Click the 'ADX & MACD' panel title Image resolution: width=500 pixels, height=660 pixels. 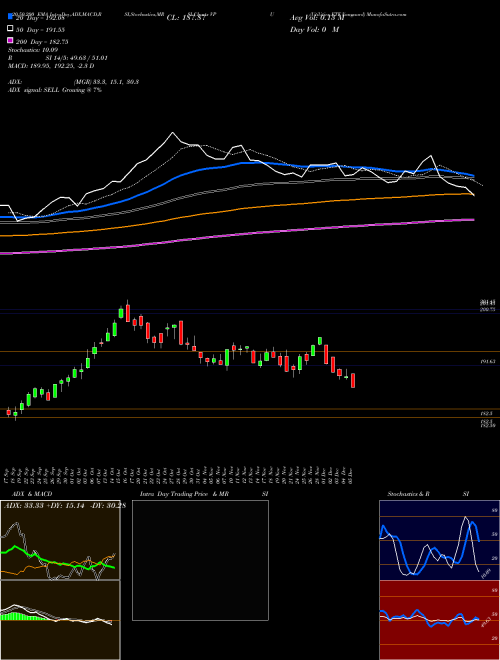coord(32,494)
